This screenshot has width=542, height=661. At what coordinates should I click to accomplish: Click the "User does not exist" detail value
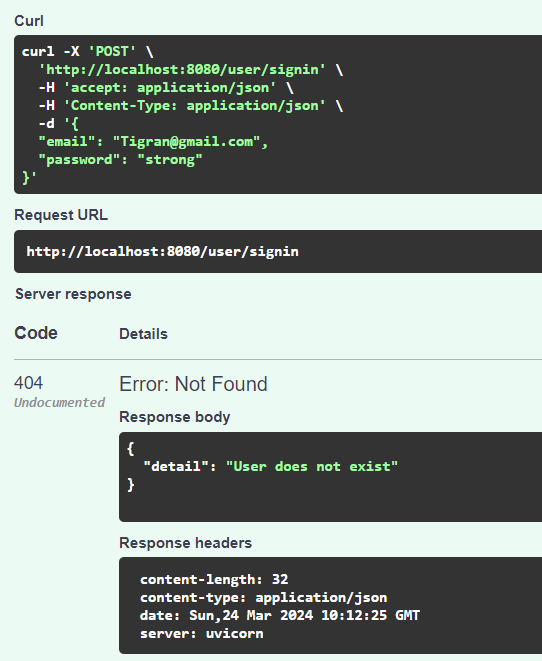312,467
